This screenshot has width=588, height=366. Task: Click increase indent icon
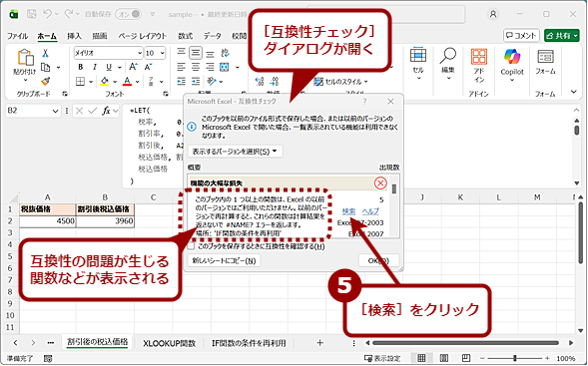pyautogui.click(x=196, y=82)
